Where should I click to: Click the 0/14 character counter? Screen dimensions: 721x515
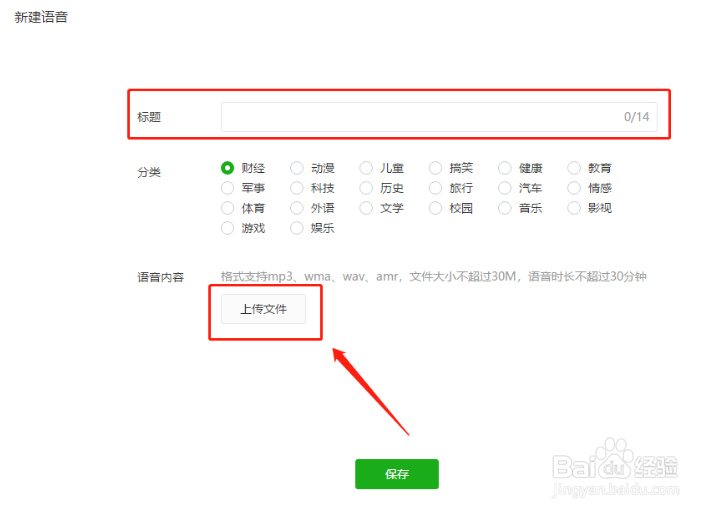point(636,117)
